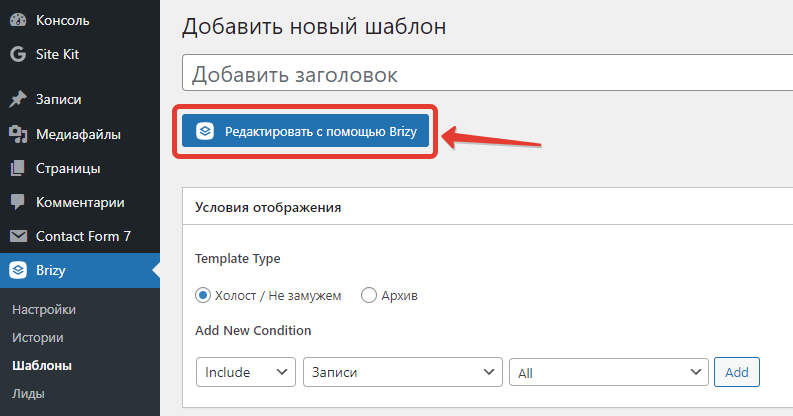Open Brizy Лиды submenu
The width and height of the screenshot is (793, 416).
(x=28, y=393)
